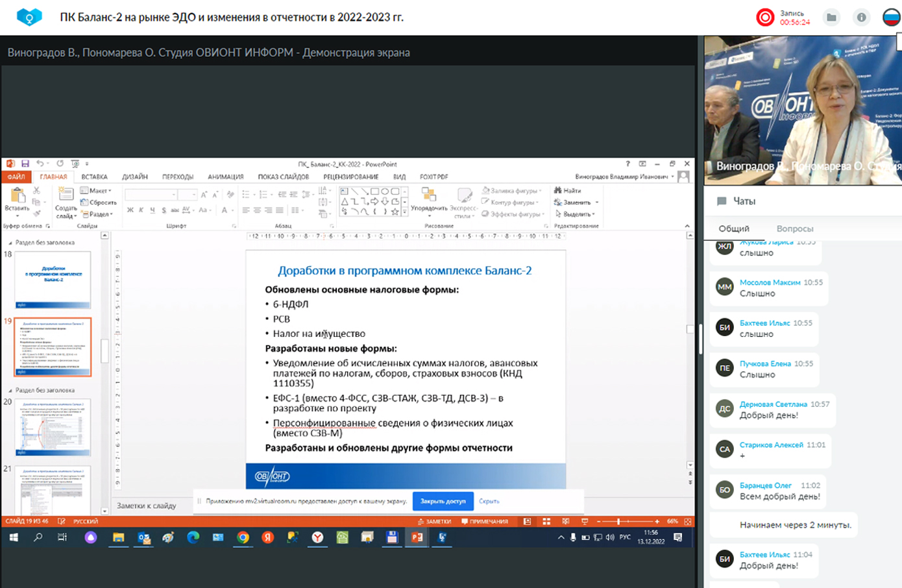The height and width of the screenshot is (588, 902).
Task: Align text left in paragraph group
Action: tap(246, 210)
